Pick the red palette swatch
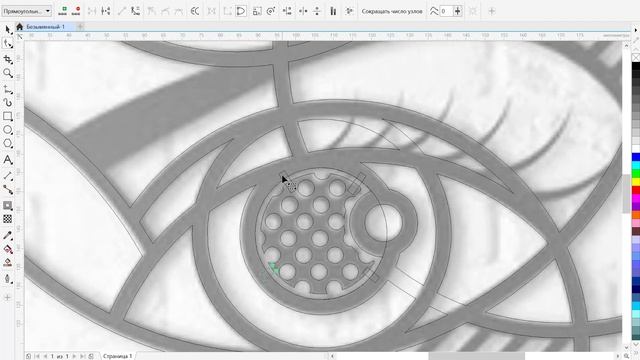The height and width of the screenshot is (360, 640). (x=636, y=190)
